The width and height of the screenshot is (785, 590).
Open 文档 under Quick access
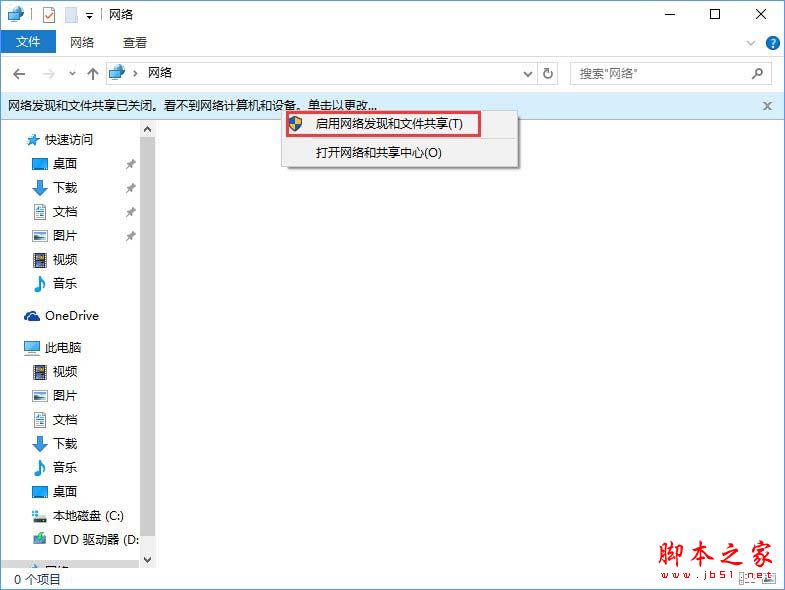pyautogui.click(x=65, y=212)
